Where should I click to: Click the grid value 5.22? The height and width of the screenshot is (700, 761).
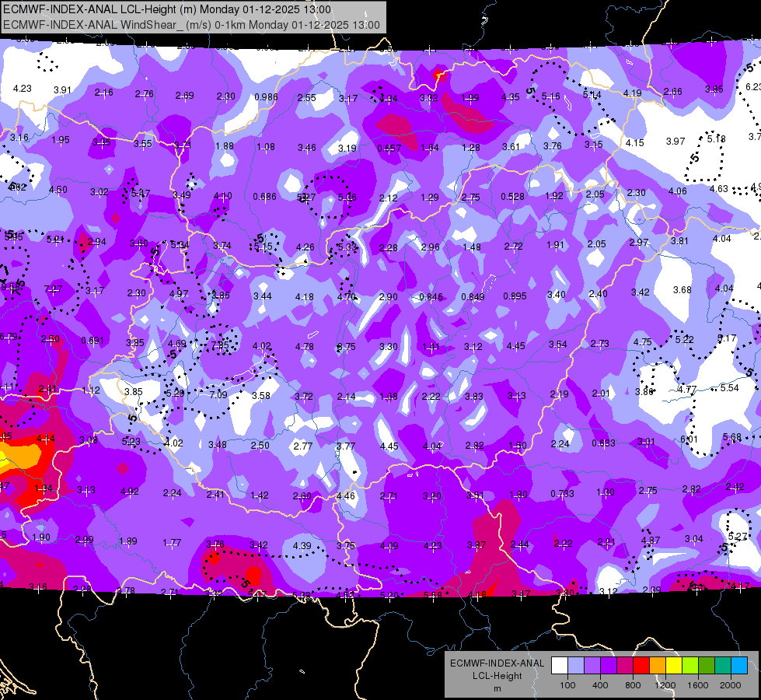pyautogui.click(x=684, y=339)
